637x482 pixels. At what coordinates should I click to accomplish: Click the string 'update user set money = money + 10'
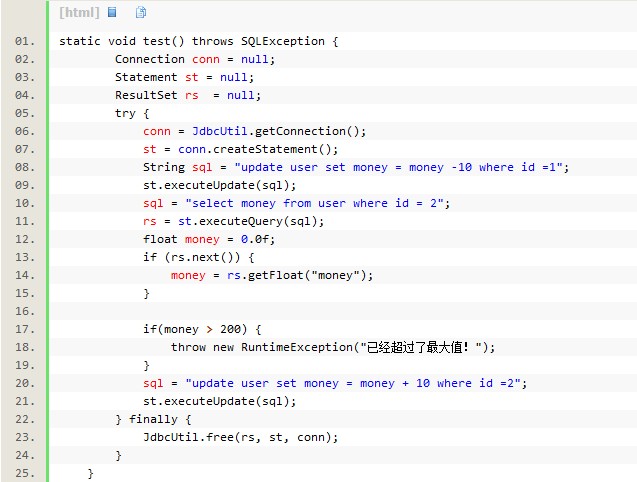click(353, 383)
